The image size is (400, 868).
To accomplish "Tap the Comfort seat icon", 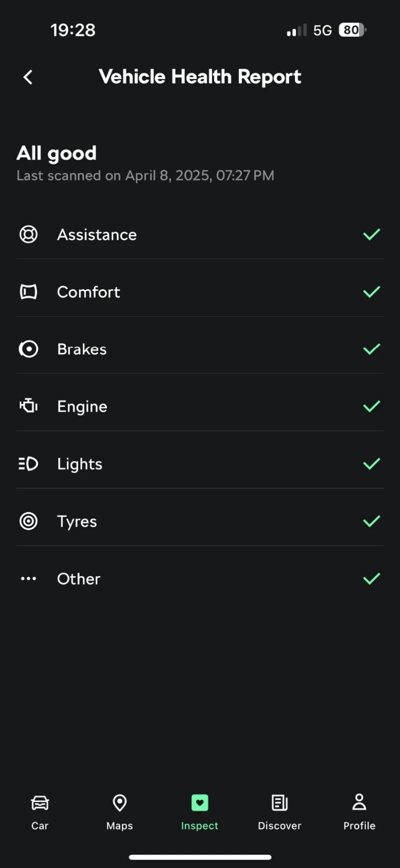I will 28,292.
